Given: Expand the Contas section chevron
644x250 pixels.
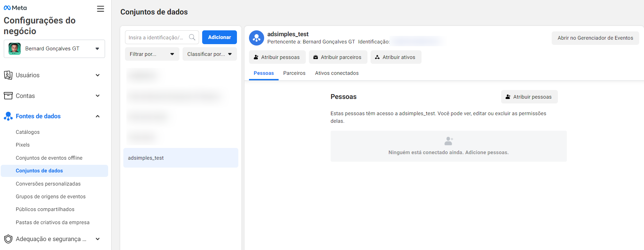Looking at the screenshot, I should (x=98, y=96).
